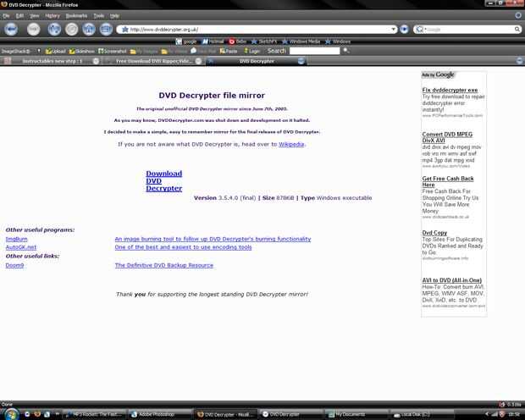Switch to the Free Download DVD Ripper tab

coord(153,61)
